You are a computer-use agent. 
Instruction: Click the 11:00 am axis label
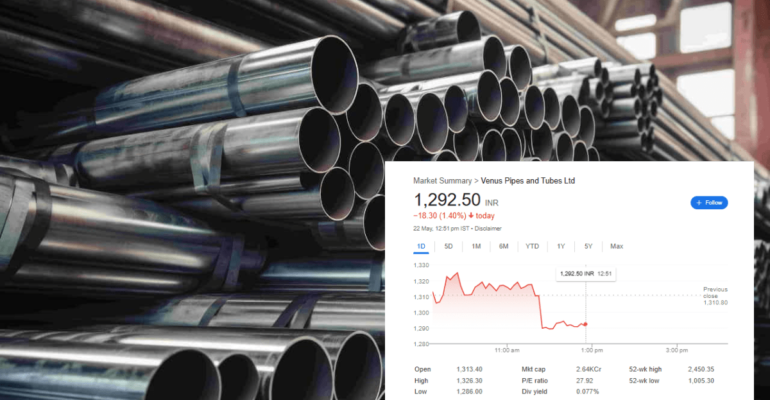tap(507, 350)
